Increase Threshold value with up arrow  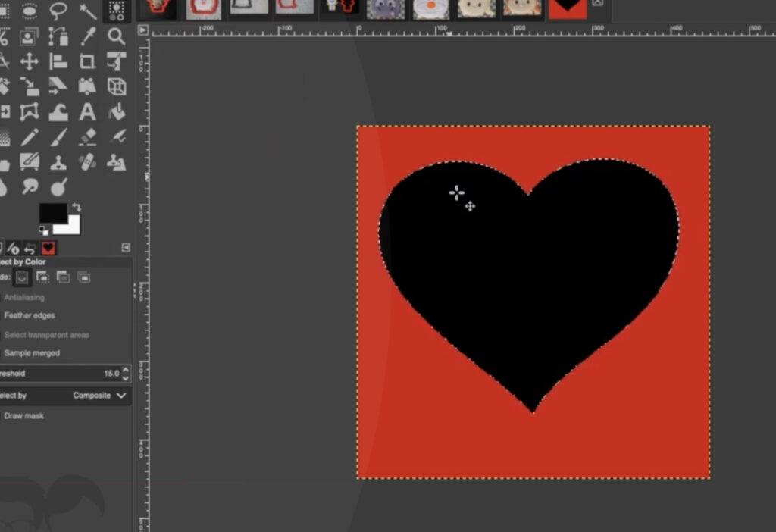[126, 370]
